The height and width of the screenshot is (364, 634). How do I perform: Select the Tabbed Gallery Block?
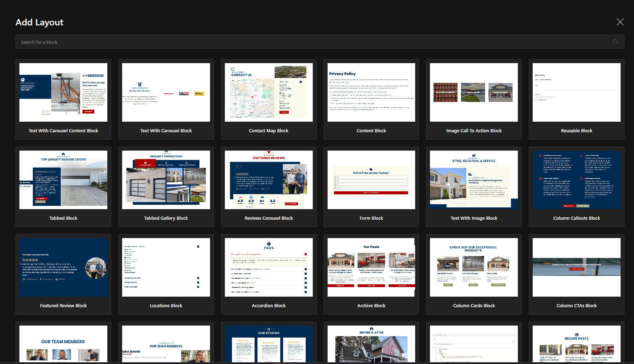pyautogui.click(x=166, y=187)
